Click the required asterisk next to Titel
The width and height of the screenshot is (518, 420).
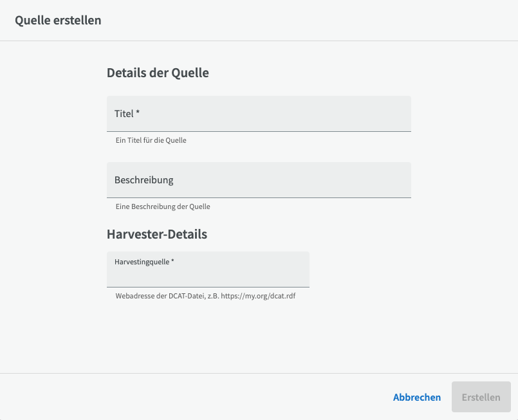138,113
